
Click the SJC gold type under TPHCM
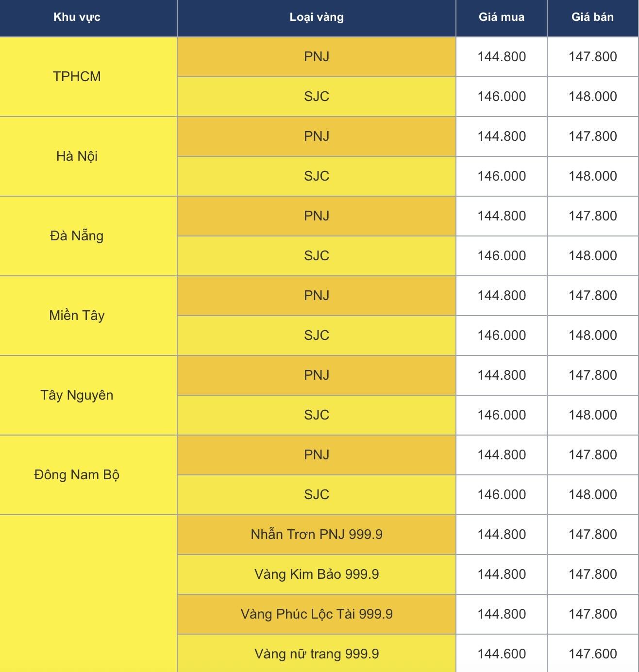[317, 96]
